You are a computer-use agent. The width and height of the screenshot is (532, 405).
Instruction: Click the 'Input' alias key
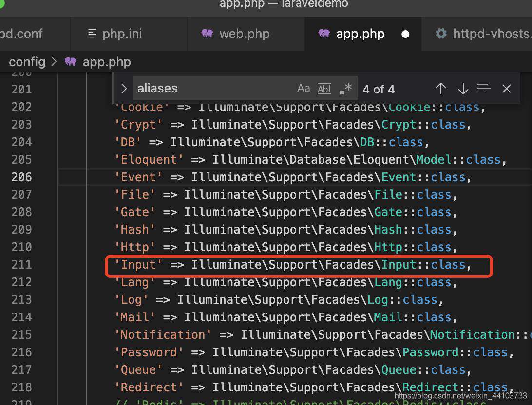tap(138, 265)
